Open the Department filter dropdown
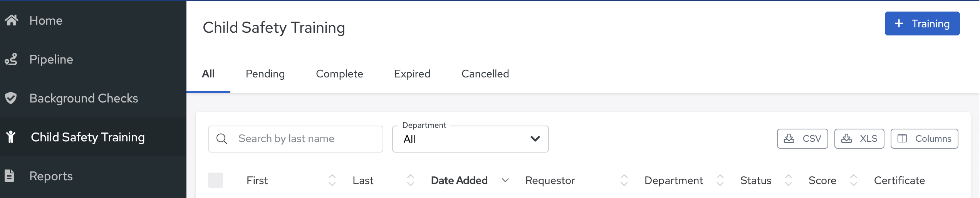The width and height of the screenshot is (980, 198). [x=470, y=139]
